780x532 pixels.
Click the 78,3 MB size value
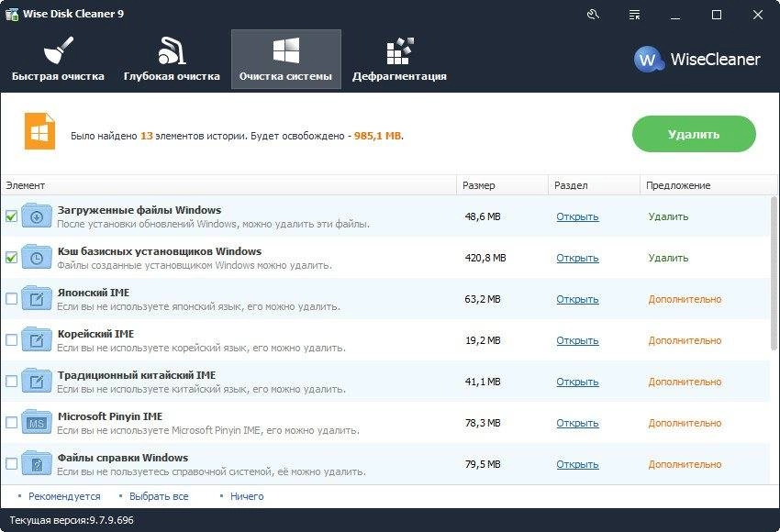[483, 423]
